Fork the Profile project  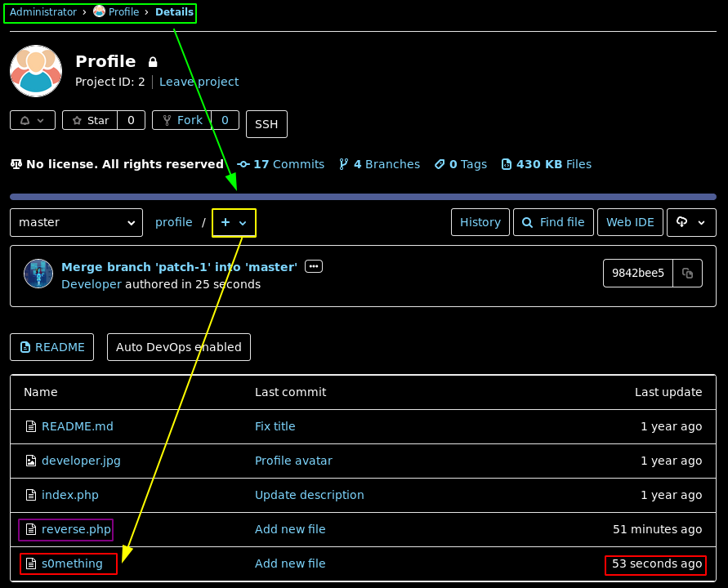[181, 120]
